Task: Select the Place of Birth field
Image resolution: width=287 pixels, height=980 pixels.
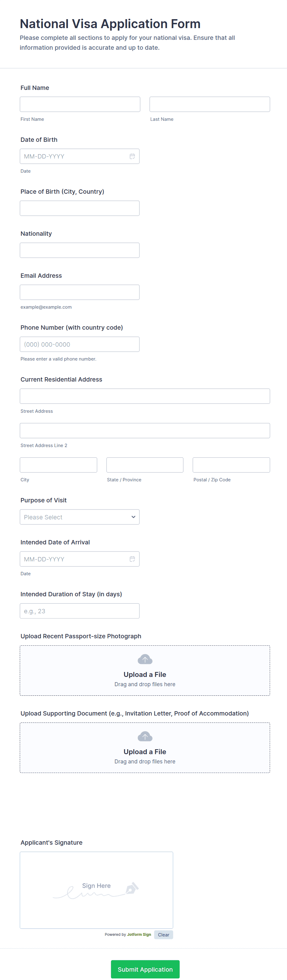Action: coord(79,208)
